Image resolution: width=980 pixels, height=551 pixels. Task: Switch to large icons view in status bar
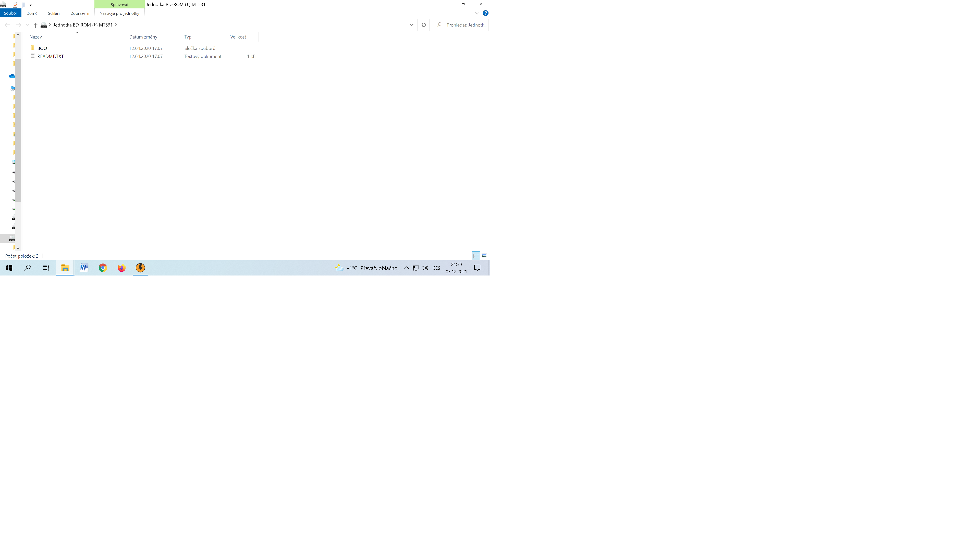(x=484, y=256)
